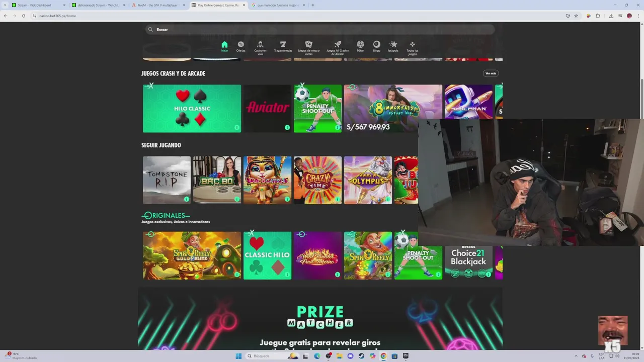Open the Jackpots category
644x362 pixels.
click(x=393, y=46)
